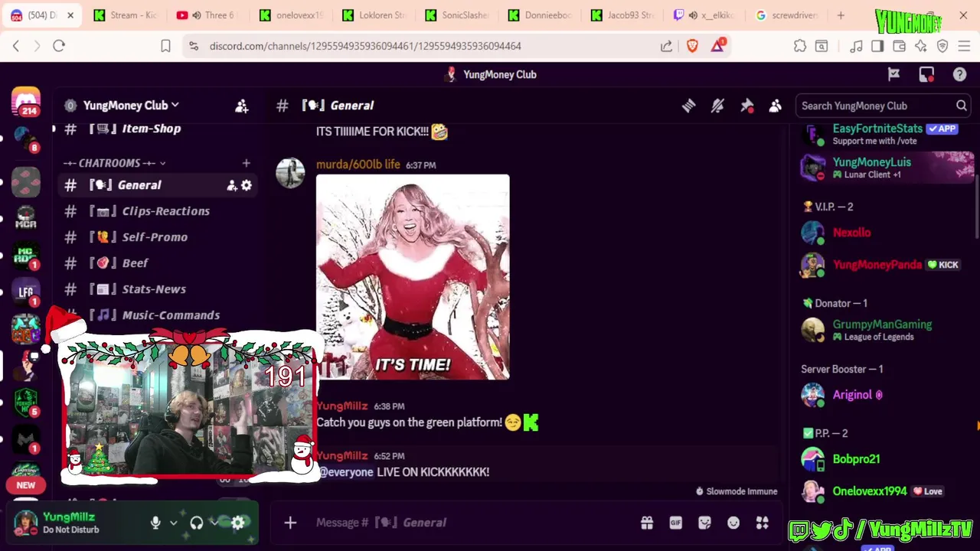
Task: Toggle microphone mute in user panel
Action: [x=155, y=523]
